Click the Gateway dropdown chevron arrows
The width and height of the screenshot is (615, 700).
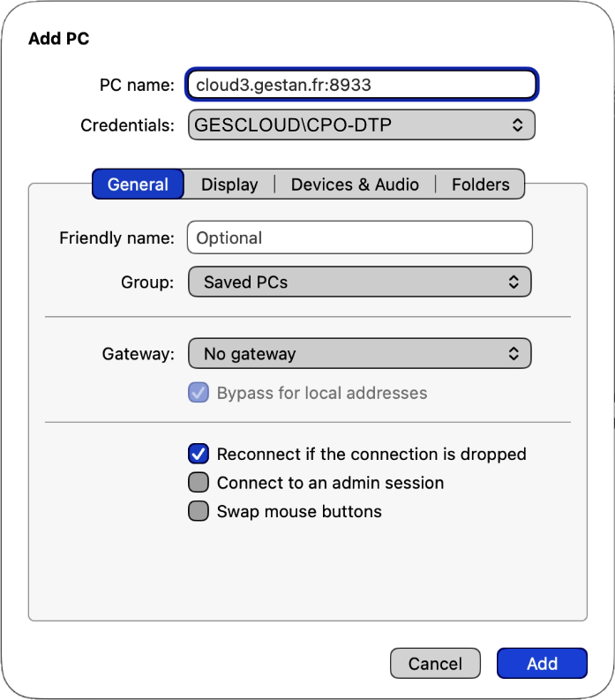tap(514, 354)
